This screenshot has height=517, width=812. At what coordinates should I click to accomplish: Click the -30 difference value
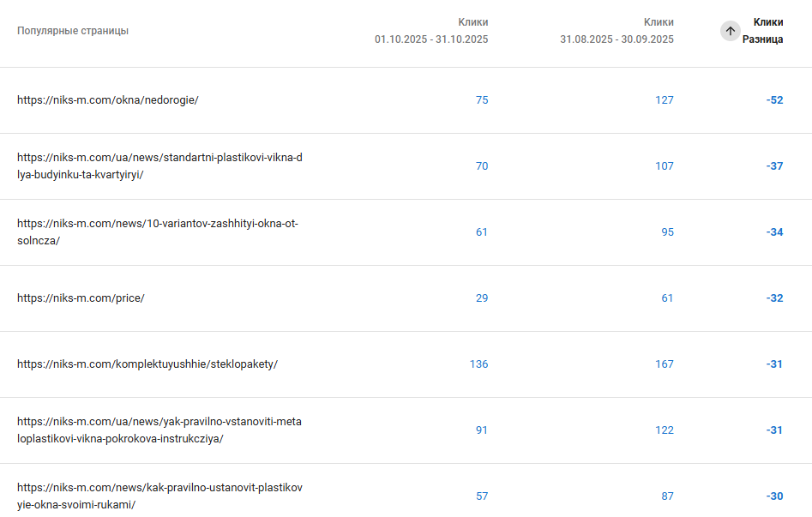click(774, 496)
